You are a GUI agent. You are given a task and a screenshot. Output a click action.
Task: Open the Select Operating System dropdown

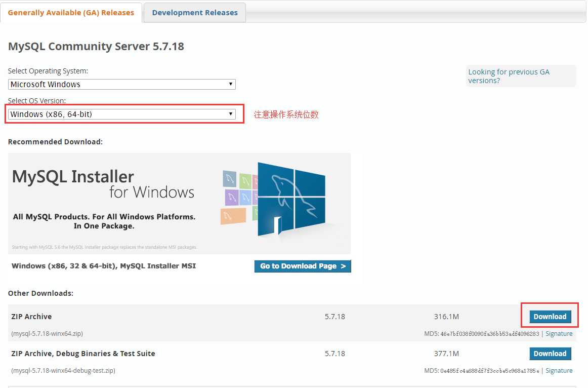[121, 84]
